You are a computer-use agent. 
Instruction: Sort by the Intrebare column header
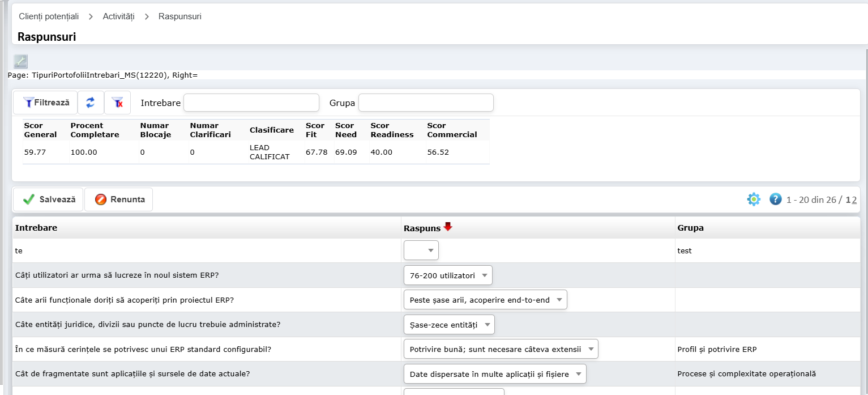click(x=36, y=228)
